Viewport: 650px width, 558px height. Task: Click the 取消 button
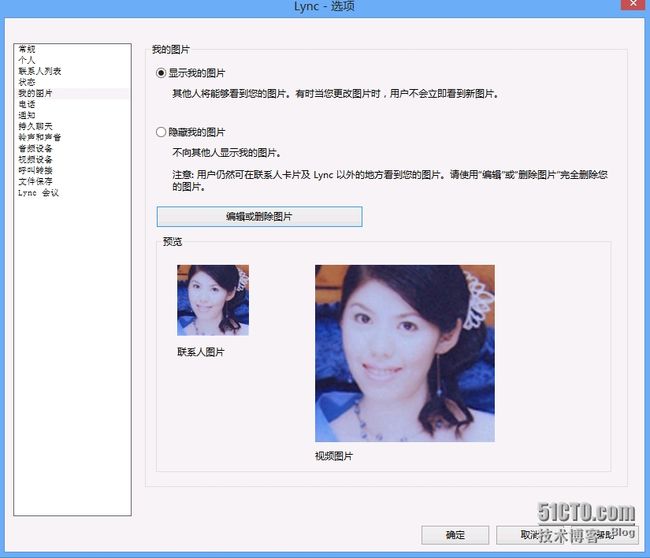529,535
